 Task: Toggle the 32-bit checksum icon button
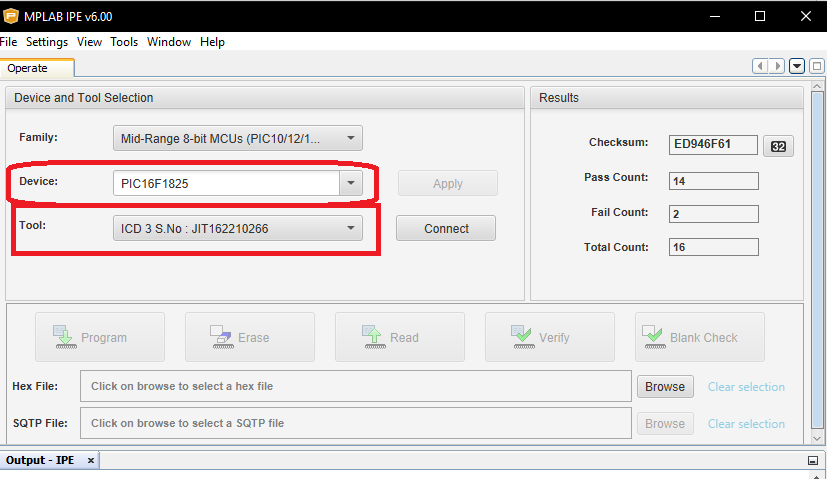click(x=778, y=147)
